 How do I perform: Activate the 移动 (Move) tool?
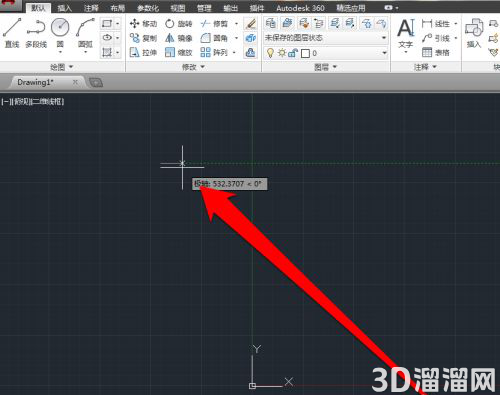click(x=143, y=24)
